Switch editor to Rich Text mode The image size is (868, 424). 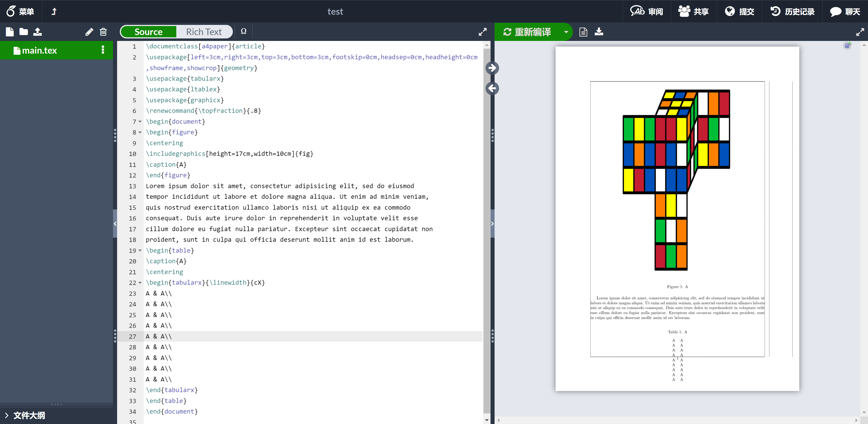click(204, 32)
